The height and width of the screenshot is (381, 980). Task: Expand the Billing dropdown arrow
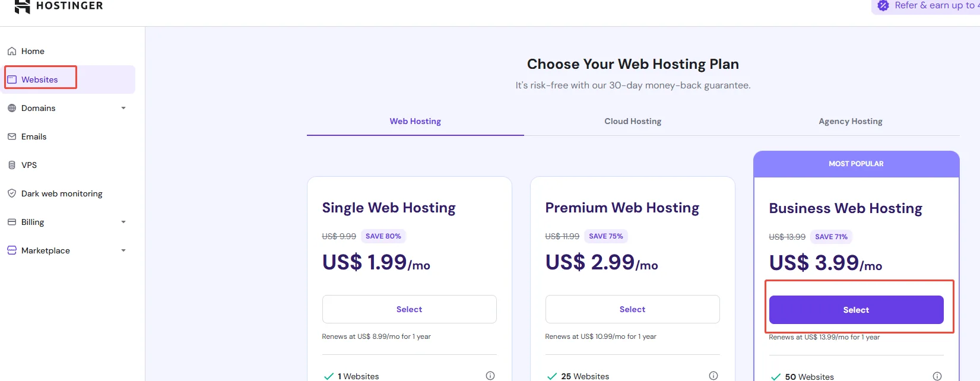coord(123,222)
